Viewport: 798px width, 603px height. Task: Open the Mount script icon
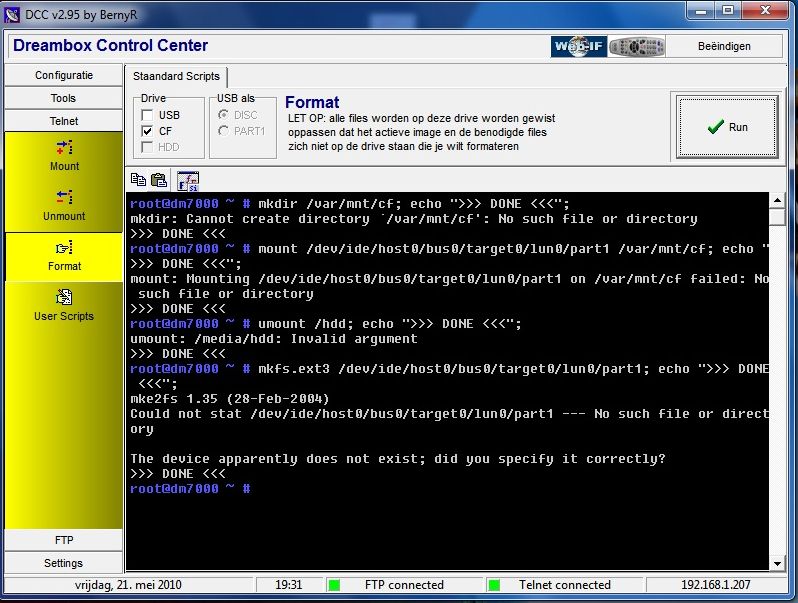[64, 148]
